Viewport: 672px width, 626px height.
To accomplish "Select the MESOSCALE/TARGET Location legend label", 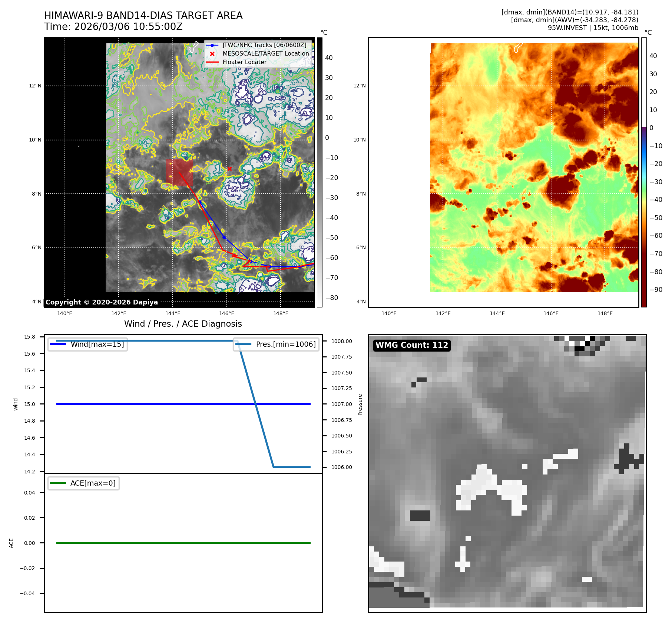I will pos(265,54).
